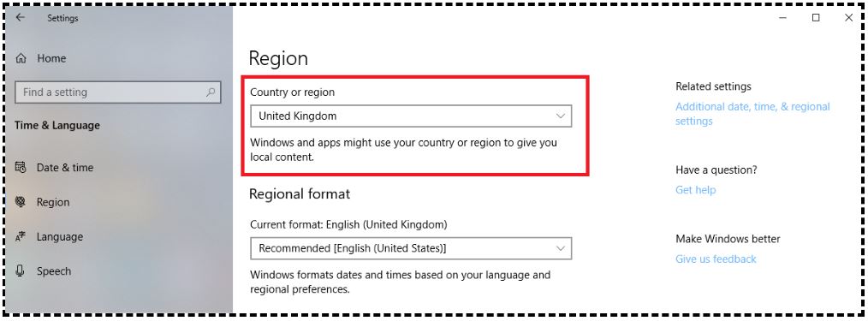Click the Region globe icon in the sidebar
This screenshot has width=868, height=321.
pos(21,202)
